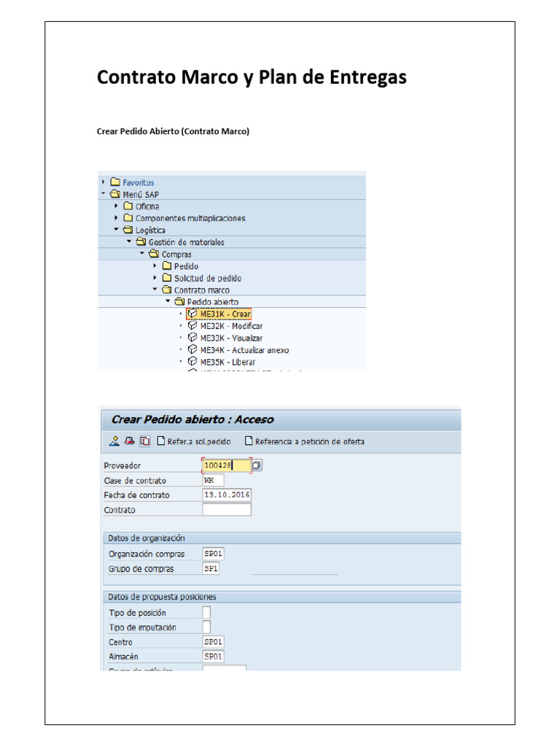The image size is (560, 747).
Task: Click Datos de organización header
Action: (x=282, y=538)
